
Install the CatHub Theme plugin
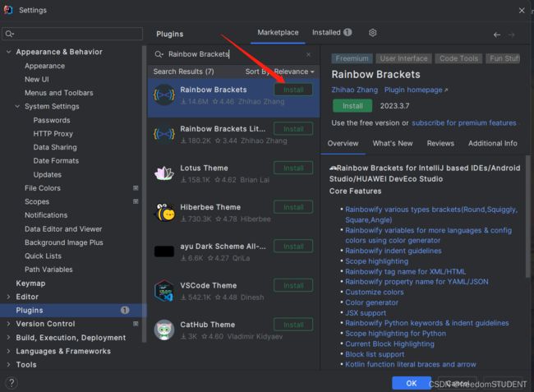[293, 325]
